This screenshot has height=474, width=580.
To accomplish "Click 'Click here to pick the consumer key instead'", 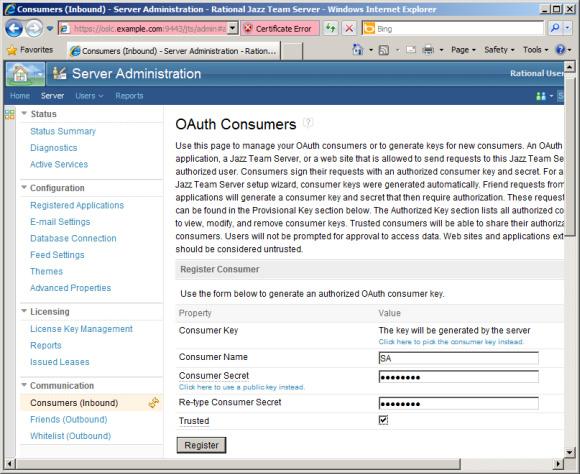I will tap(451, 342).
